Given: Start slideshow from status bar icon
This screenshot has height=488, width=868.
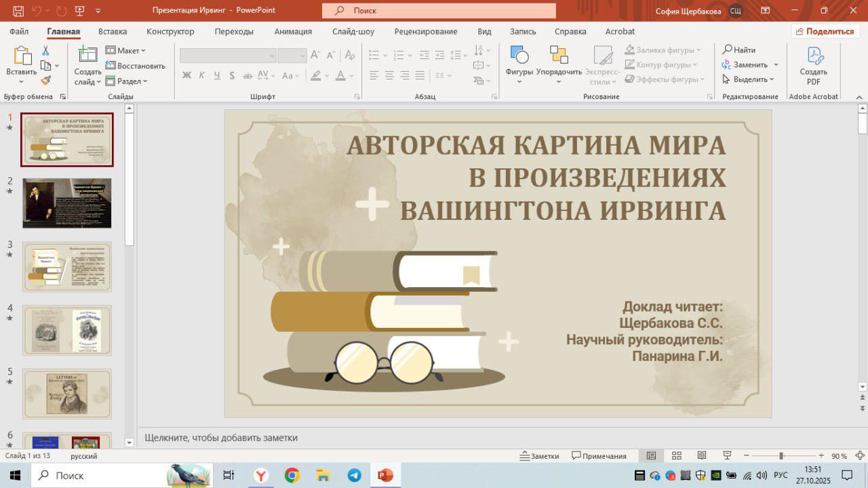Looking at the screenshot, I should point(727,456).
